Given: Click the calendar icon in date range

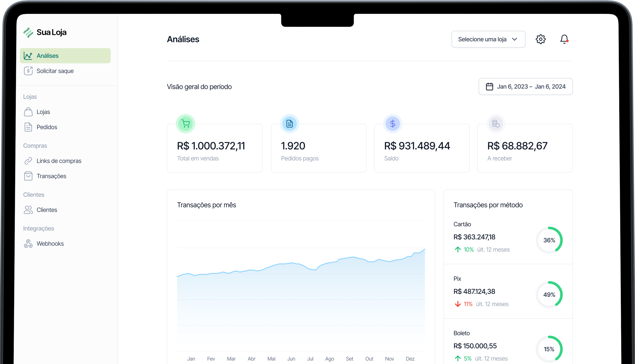Looking at the screenshot, I should (x=490, y=87).
